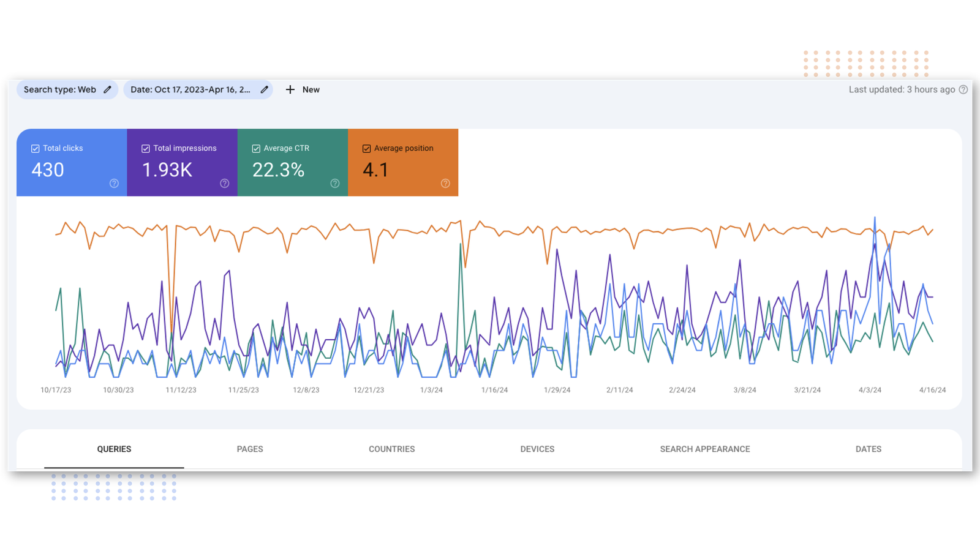Switch to the Pages tab
Image resolution: width=980 pixels, height=551 pixels.
tap(250, 449)
